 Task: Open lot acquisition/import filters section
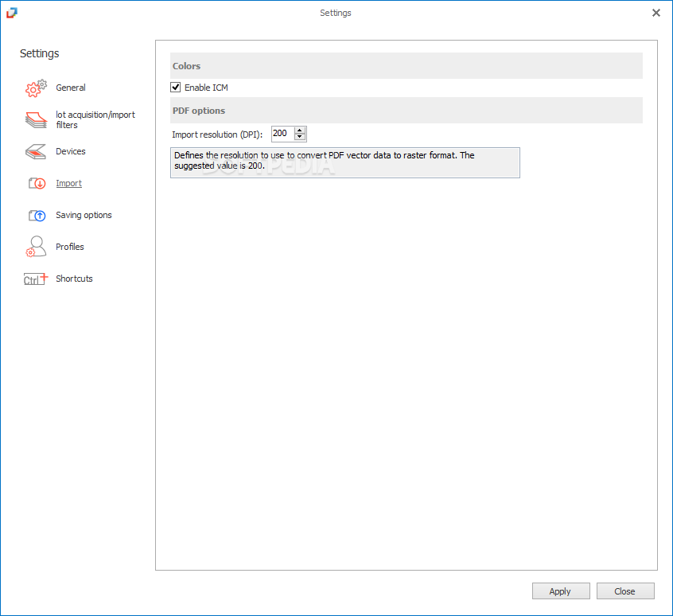[95, 119]
